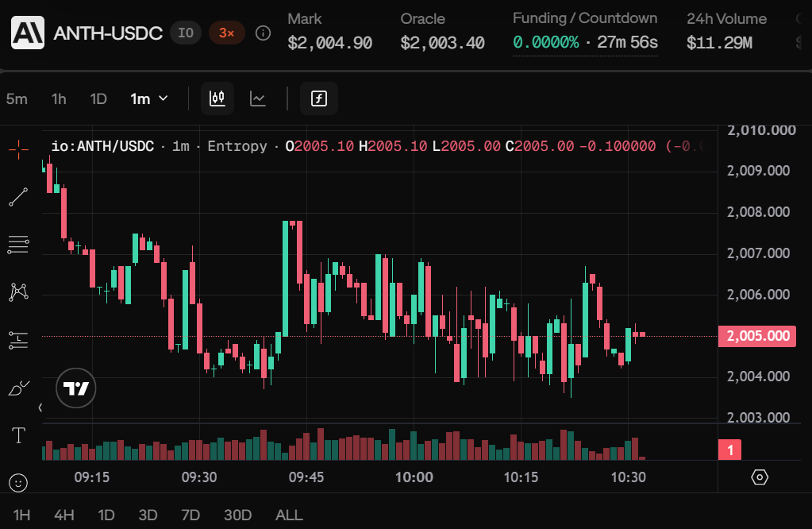The width and height of the screenshot is (812, 529).
Task: Open the market info icon
Action: coord(263,33)
